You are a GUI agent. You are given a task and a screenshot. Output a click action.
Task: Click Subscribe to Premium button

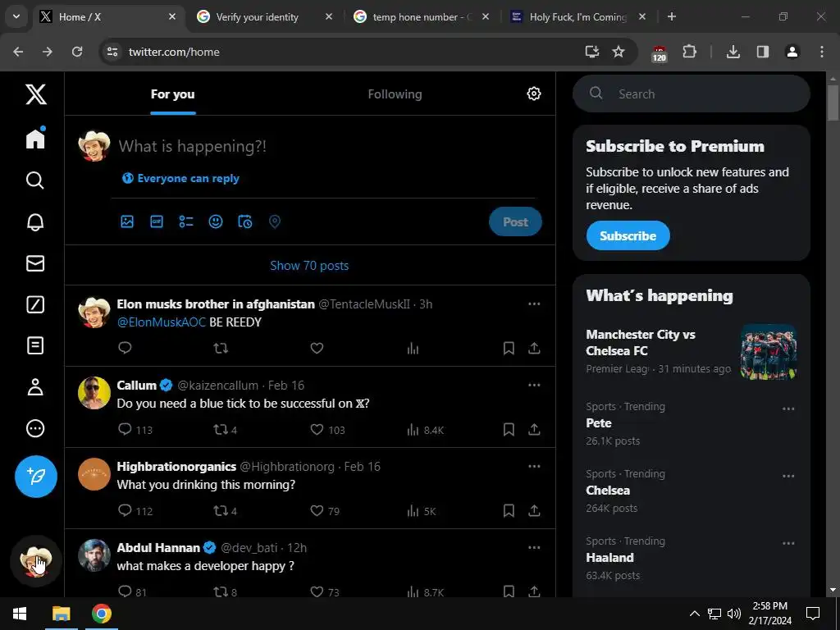tap(628, 235)
